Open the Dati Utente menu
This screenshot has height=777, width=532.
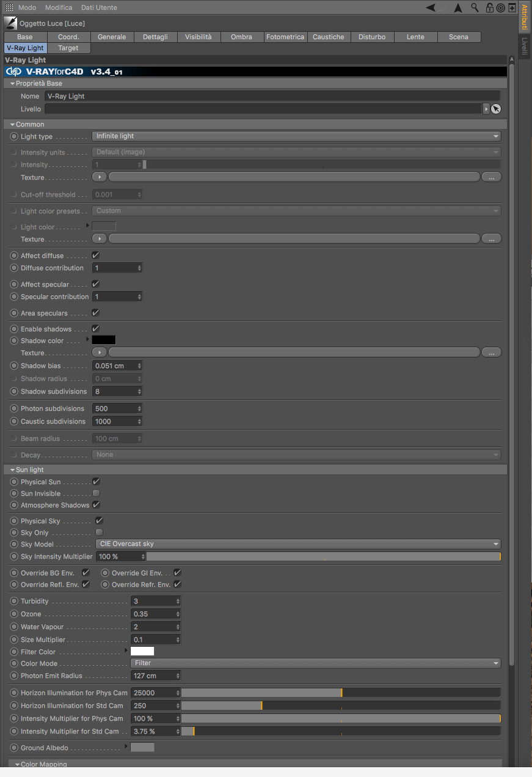click(99, 7)
